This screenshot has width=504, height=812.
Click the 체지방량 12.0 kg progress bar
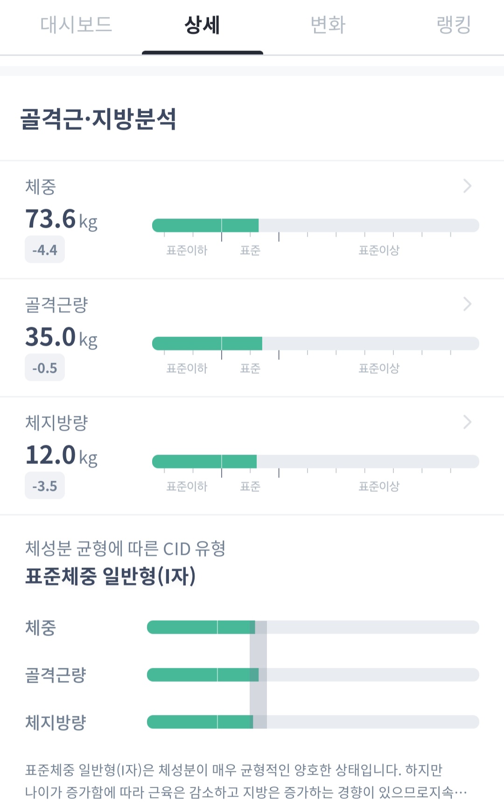click(315, 462)
